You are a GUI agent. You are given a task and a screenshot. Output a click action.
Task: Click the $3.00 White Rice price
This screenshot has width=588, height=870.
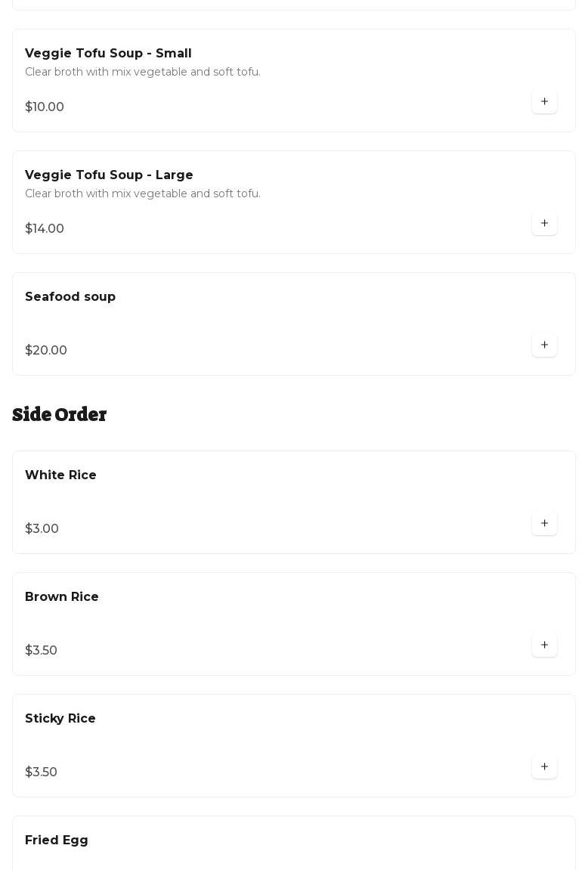(42, 529)
